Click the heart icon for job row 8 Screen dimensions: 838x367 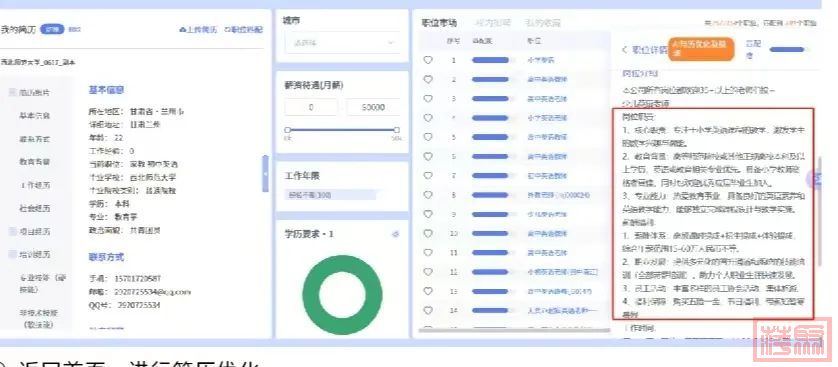428,195
